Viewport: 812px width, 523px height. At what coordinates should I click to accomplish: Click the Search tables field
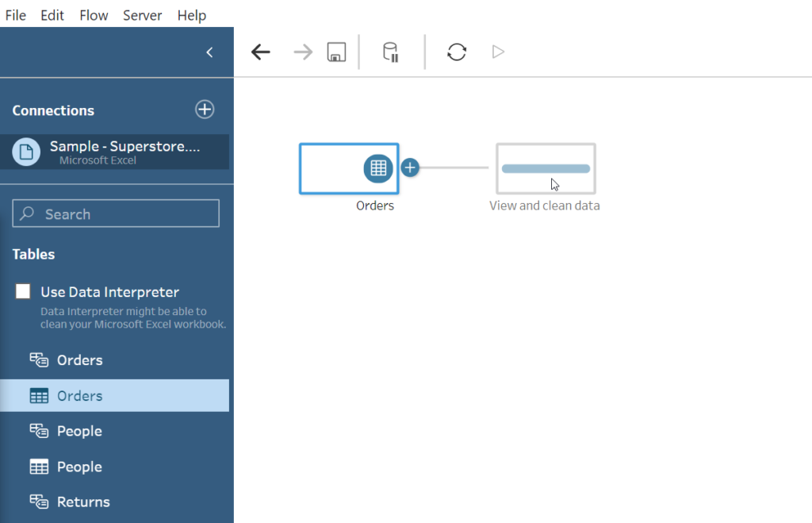116,213
